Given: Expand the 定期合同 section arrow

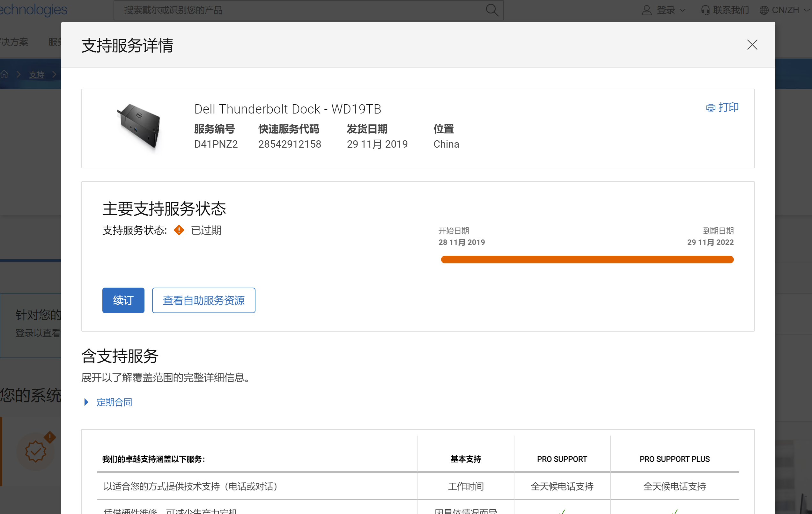Looking at the screenshot, I should 86,402.
